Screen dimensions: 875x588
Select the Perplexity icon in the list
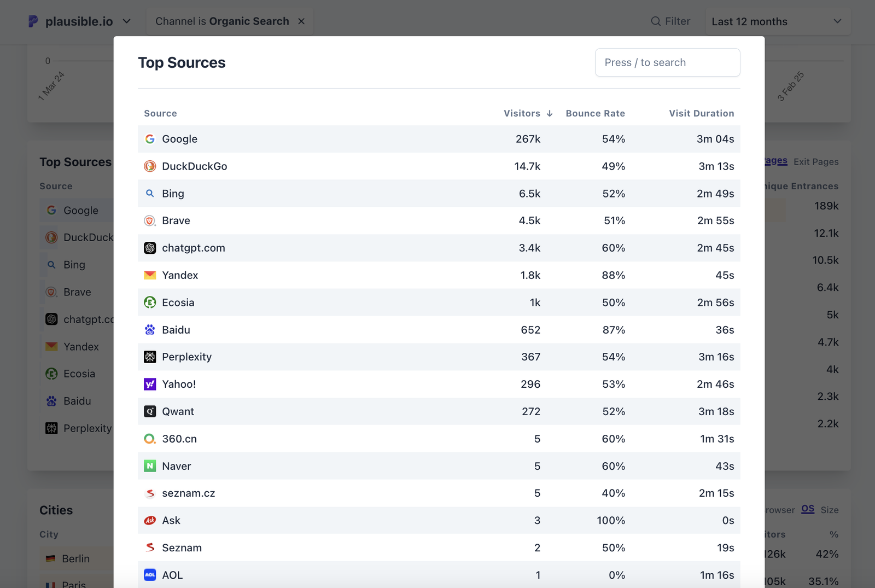tap(150, 357)
